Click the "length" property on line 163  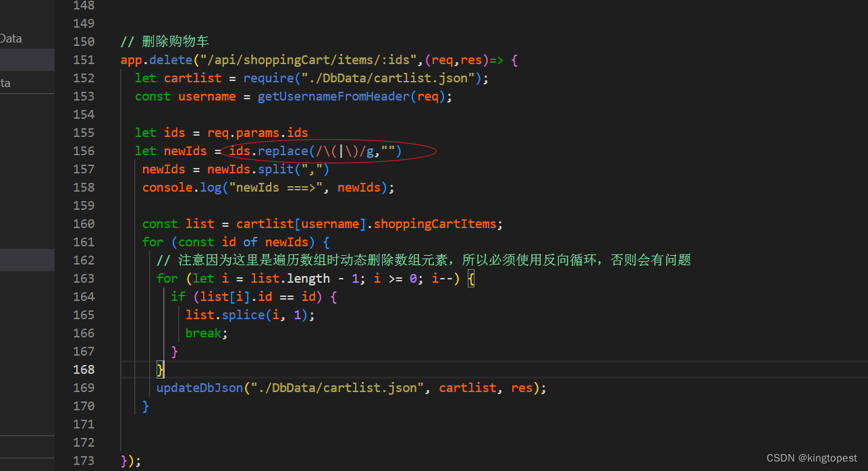click(x=308, y=279)
